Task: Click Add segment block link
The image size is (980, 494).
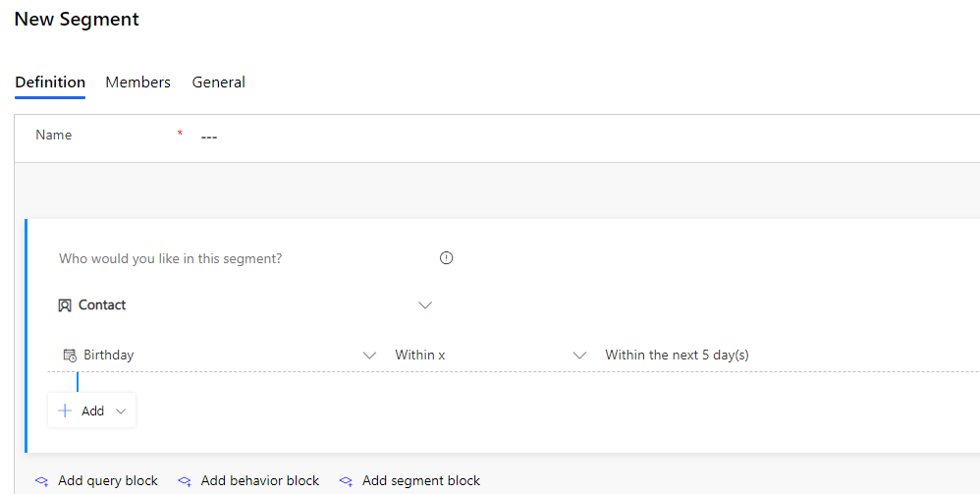Action: coord(421,481)
